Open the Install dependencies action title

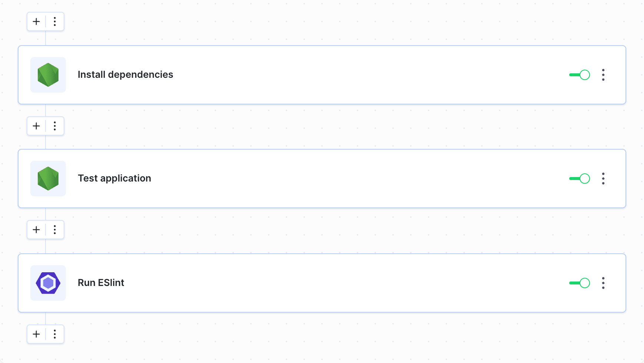coord(125,75)
